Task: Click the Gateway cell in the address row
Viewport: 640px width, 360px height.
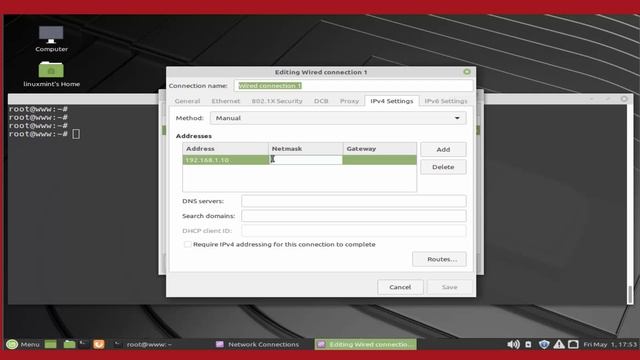Action: (380, 160)
